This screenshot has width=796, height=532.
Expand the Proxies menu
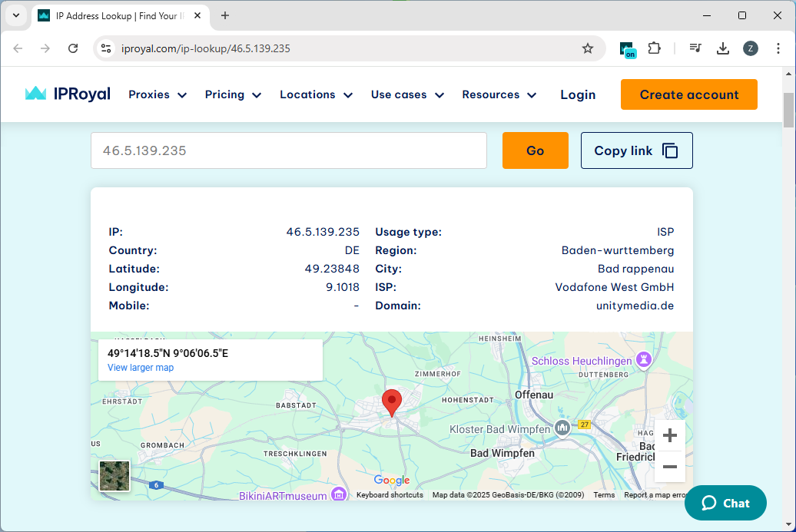(x=158, y=94)
